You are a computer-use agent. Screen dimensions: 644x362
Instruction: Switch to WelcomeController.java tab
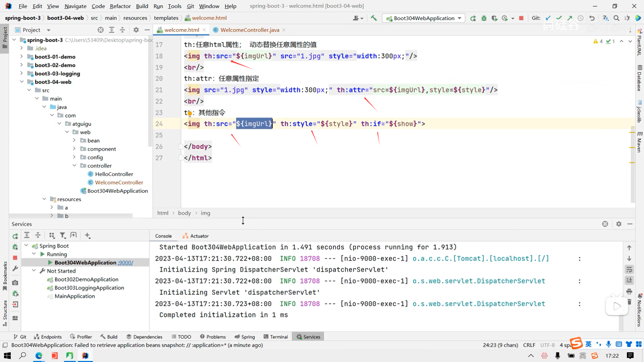(x=250, y=30)
